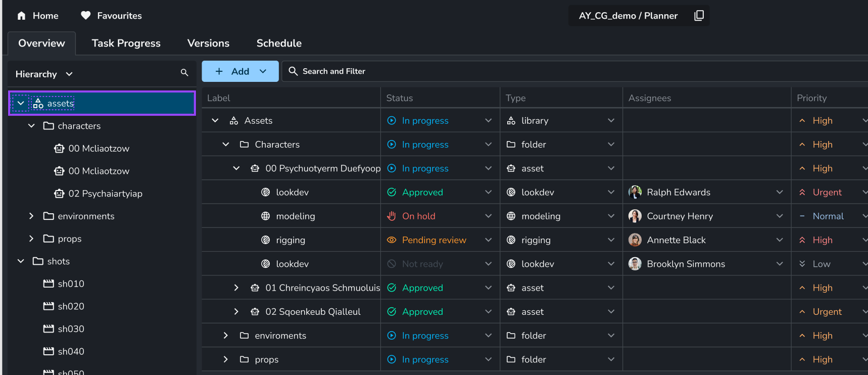Click Ralph Edwards' avatar

tap(635, 192)
